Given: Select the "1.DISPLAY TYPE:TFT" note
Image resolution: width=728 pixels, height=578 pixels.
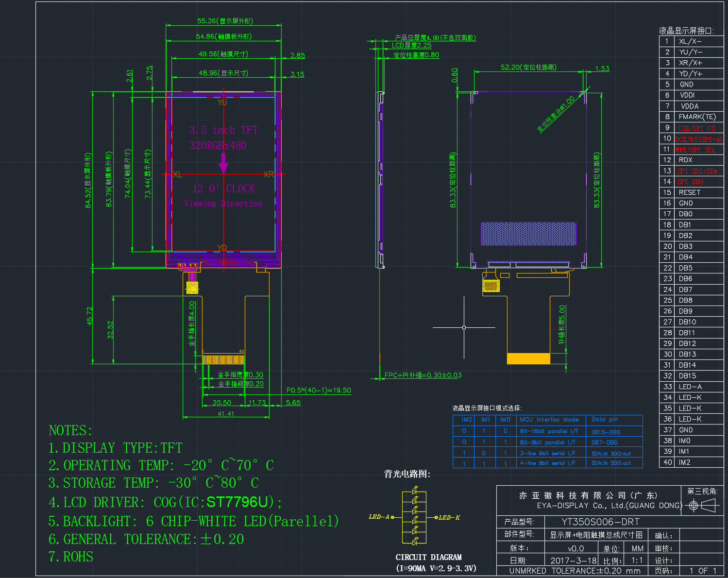Looking at the screenshot, I should pyautogui.click(x=116, y=448).
